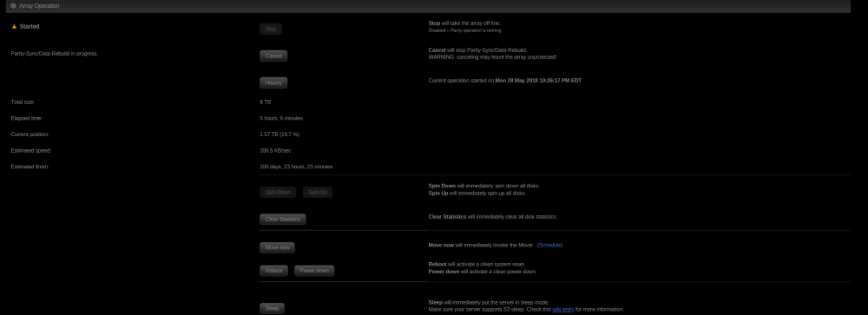Screen dimensions: 868x315
Task: Select 'Stop will take the array off-line' text
Action: 464,23
